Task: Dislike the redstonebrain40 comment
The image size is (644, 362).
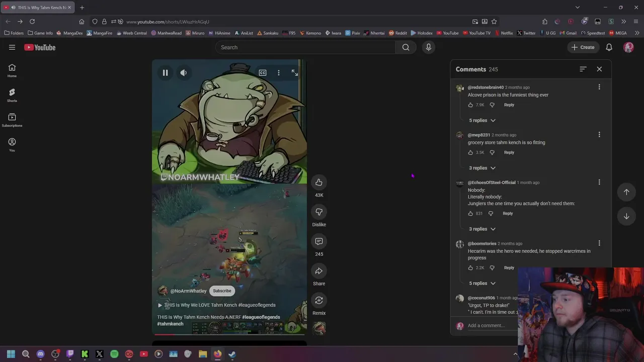Action: click(492, 105)
